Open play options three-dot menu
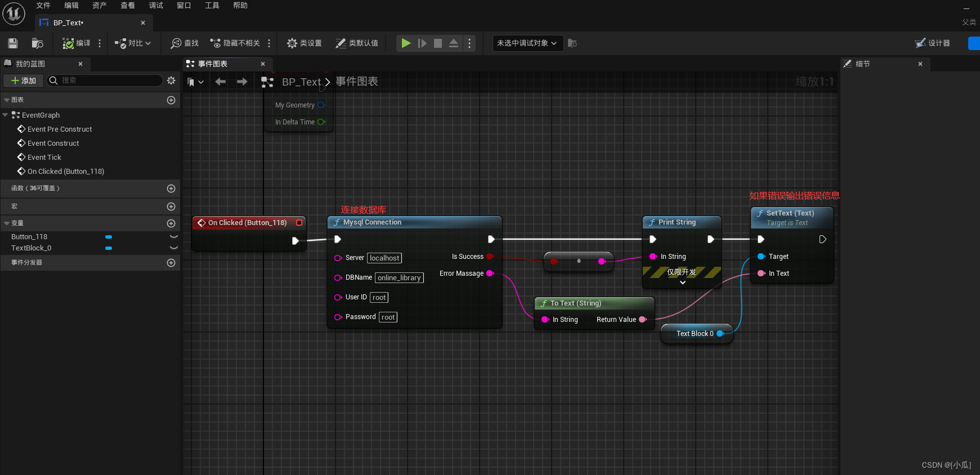Screen dimensions: 980x475 tap(469, 43)
